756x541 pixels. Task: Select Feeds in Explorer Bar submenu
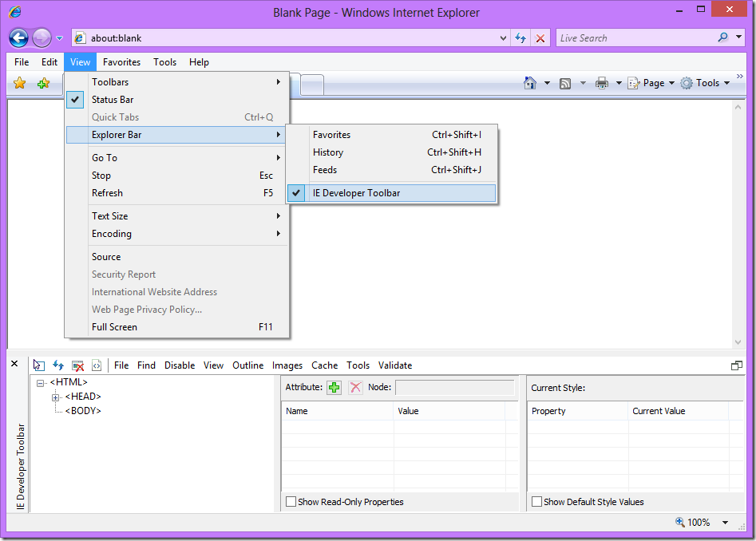(x=391, y=170)
